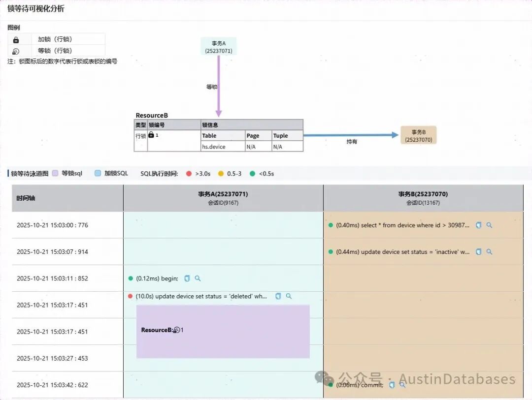Click the 等锁 (行锁) wait-lock icon in legend
532x400 pixels.
click(16, 52)
